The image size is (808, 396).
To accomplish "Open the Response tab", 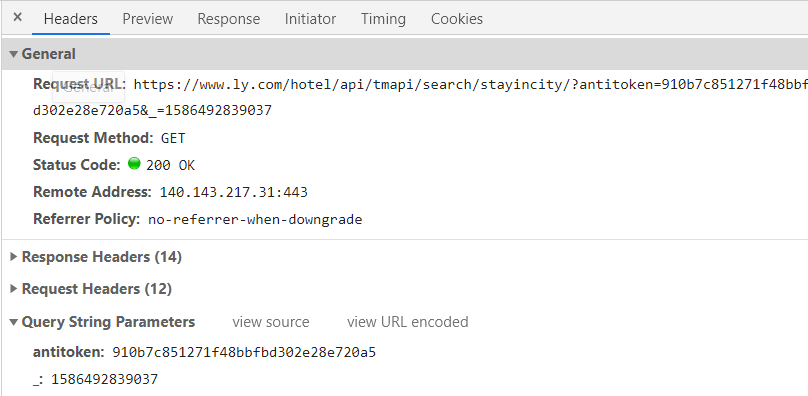I will point(228,19).
